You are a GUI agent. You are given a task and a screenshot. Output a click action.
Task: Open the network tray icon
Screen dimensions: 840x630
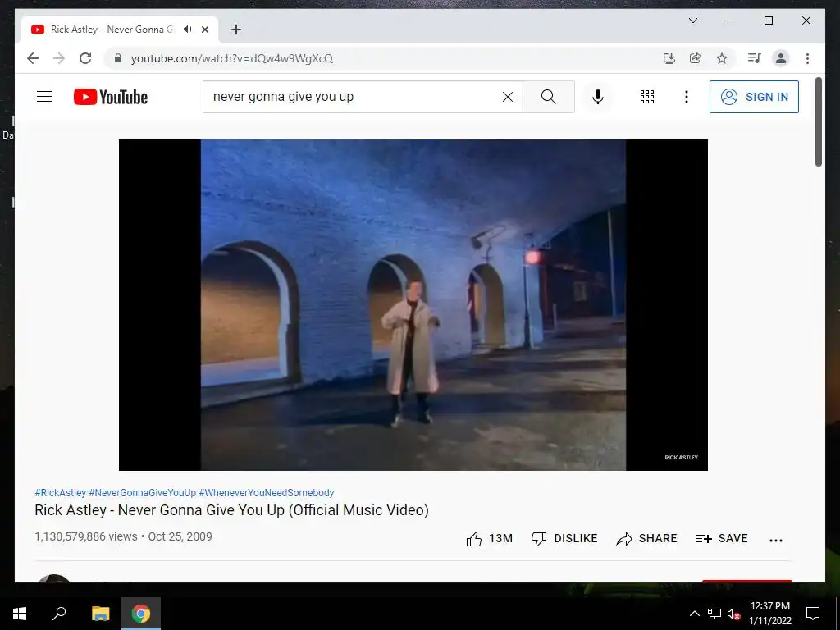click(714, 614)
